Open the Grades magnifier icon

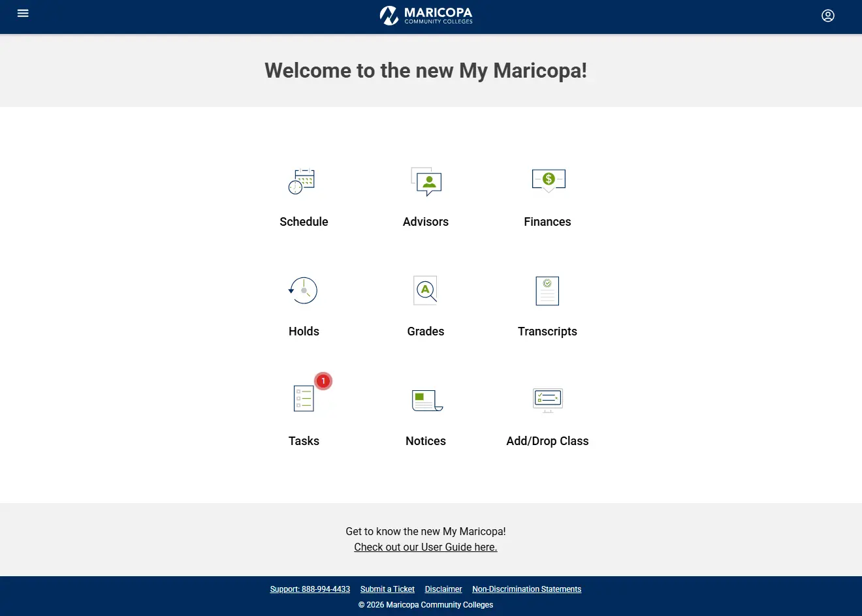[x=426, y=290]
